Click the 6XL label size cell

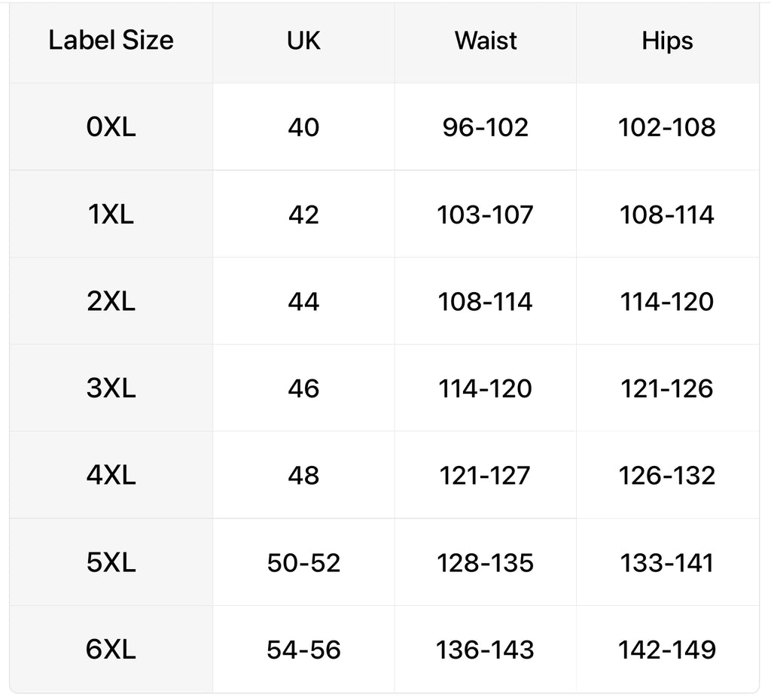pyautogui.click(x=111, y=650)
